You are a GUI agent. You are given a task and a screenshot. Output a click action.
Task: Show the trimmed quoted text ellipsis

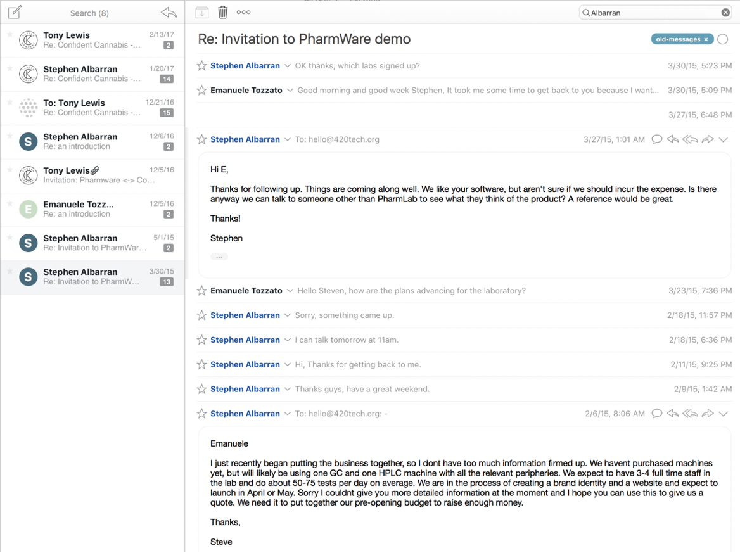219,257
